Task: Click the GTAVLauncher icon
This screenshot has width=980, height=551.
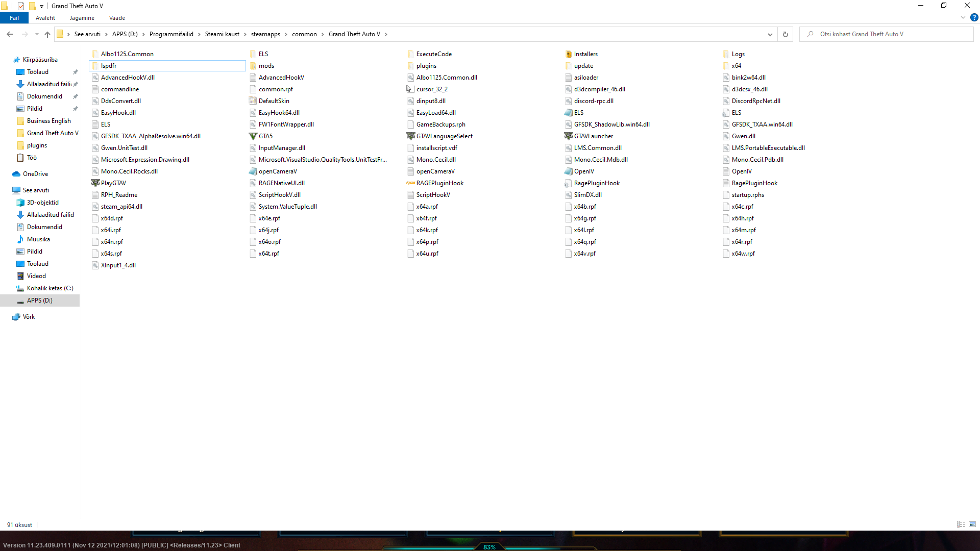Action: [x=568, y=136]
